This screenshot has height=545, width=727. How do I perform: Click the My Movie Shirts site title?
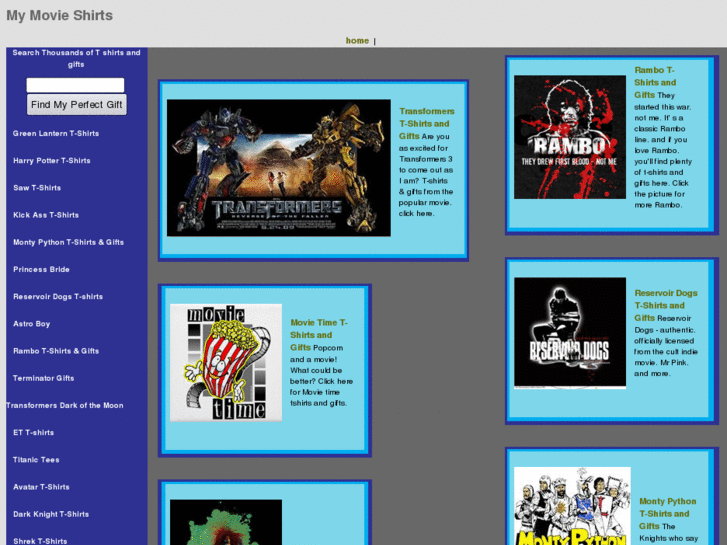click(59, 15)
